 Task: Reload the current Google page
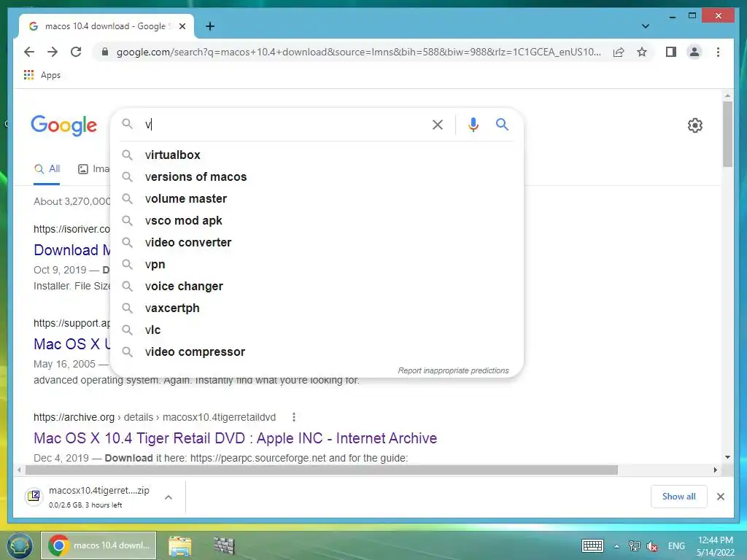coord(76,52)
